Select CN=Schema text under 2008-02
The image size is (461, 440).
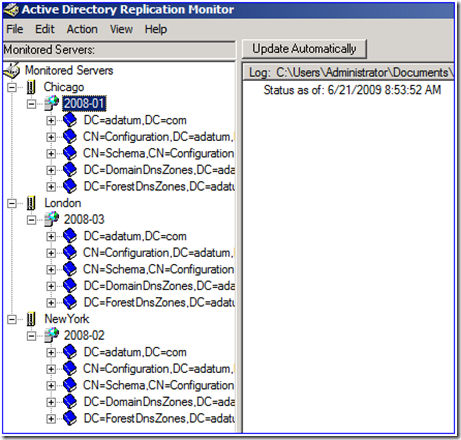(x=159, y=385)
